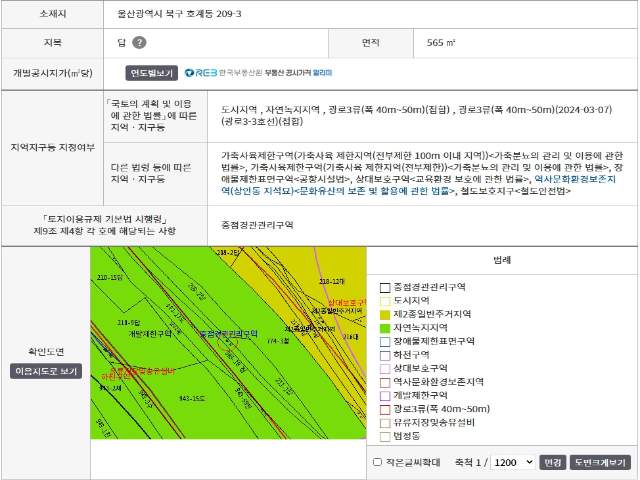Click the 광로3류(폭 40m~50m) legend box
Image resolution: width=640 pixels, height=480 pixels.
pos(385,409)
